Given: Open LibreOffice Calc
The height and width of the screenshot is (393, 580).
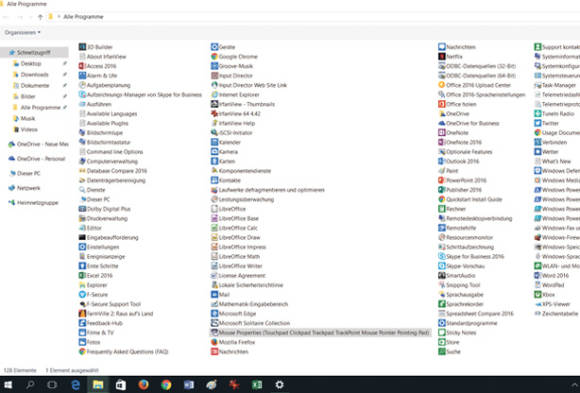Looking at the screenshot, I should point(234,228).
